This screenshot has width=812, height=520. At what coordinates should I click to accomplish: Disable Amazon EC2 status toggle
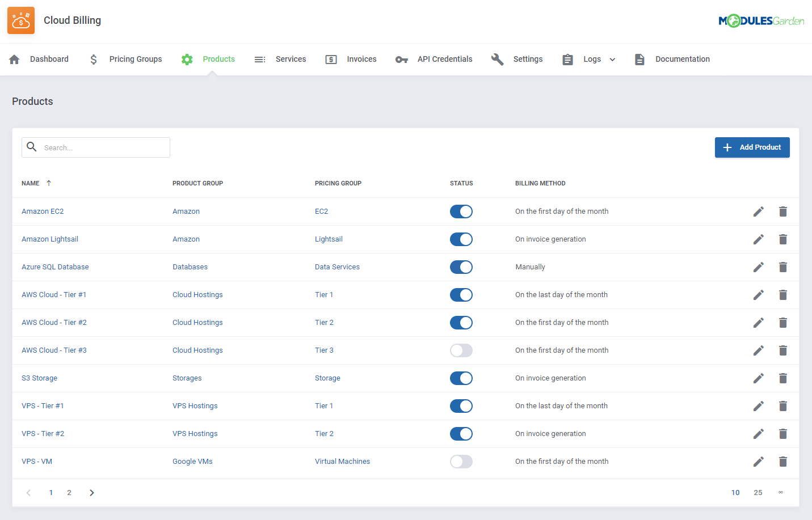(461, 212)
